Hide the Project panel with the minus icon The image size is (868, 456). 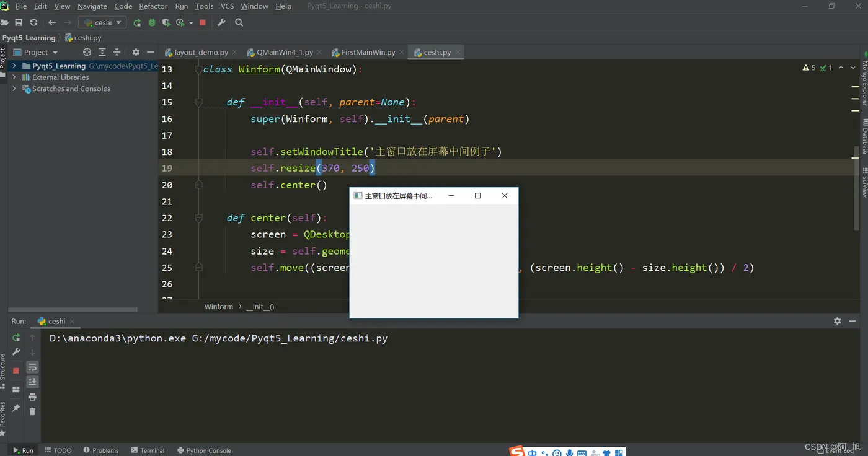point(150,52)
